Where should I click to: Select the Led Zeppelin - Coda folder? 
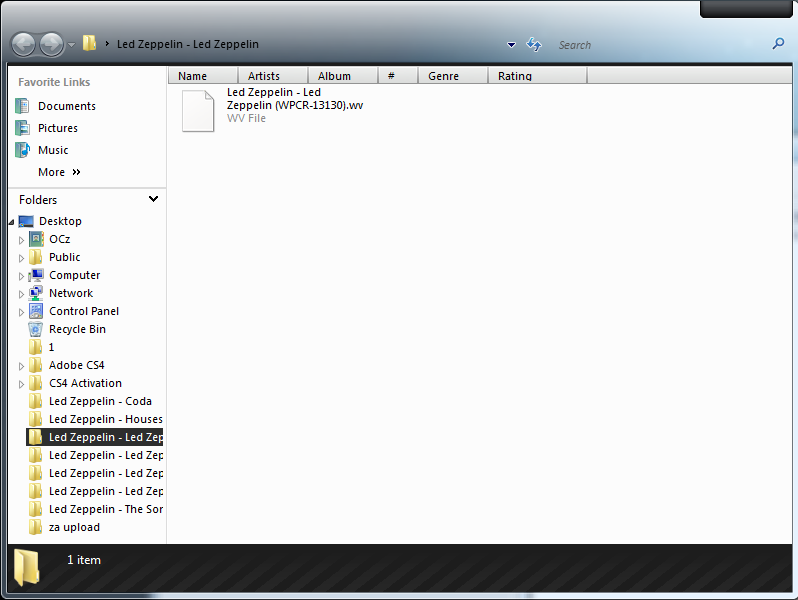(x=100, y=401)
